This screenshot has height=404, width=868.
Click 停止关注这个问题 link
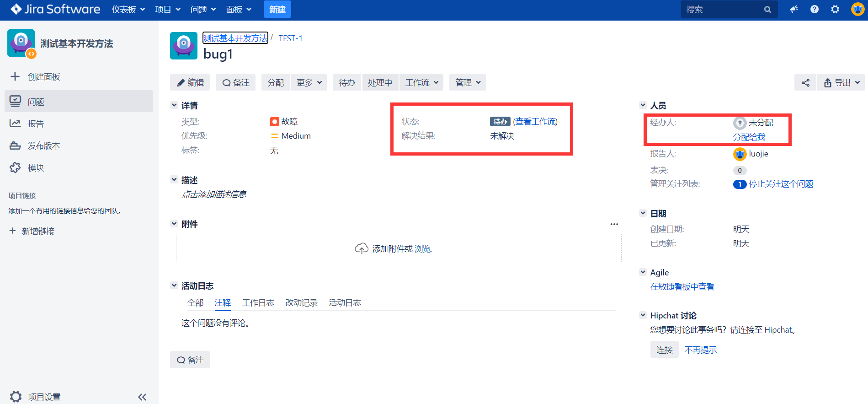(781, 184)
